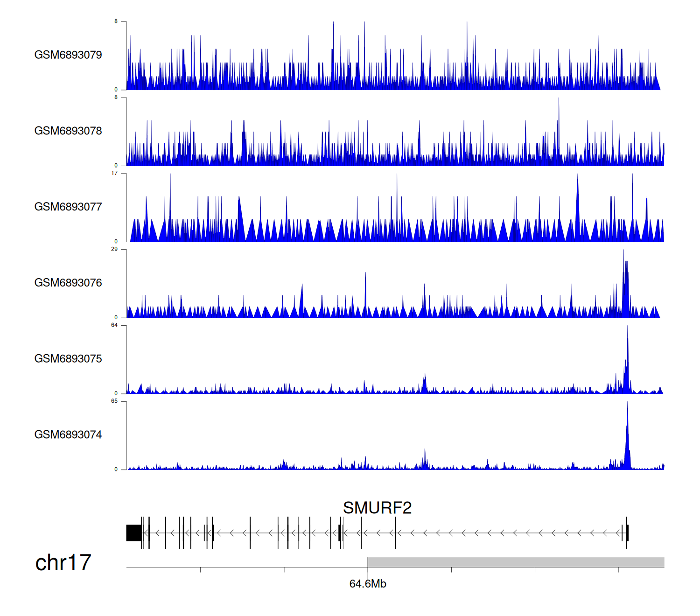Click the chr17 chromosome label
The image size is (700, 616).
click(x=63, y=563)
